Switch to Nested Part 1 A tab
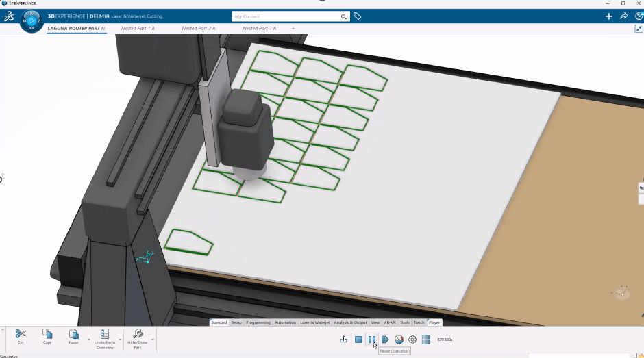Viewport: 644px width, 358px height. tap(138, 28)
